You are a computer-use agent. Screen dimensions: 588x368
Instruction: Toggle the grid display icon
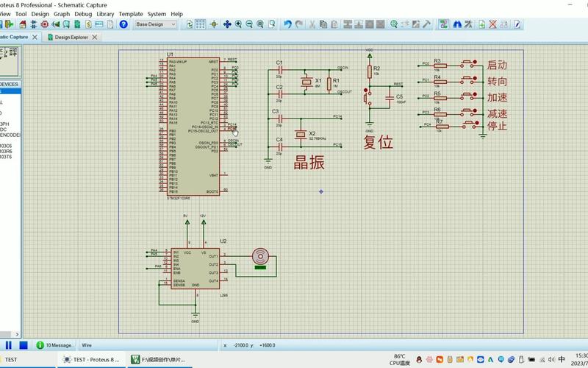coord(202,24)
